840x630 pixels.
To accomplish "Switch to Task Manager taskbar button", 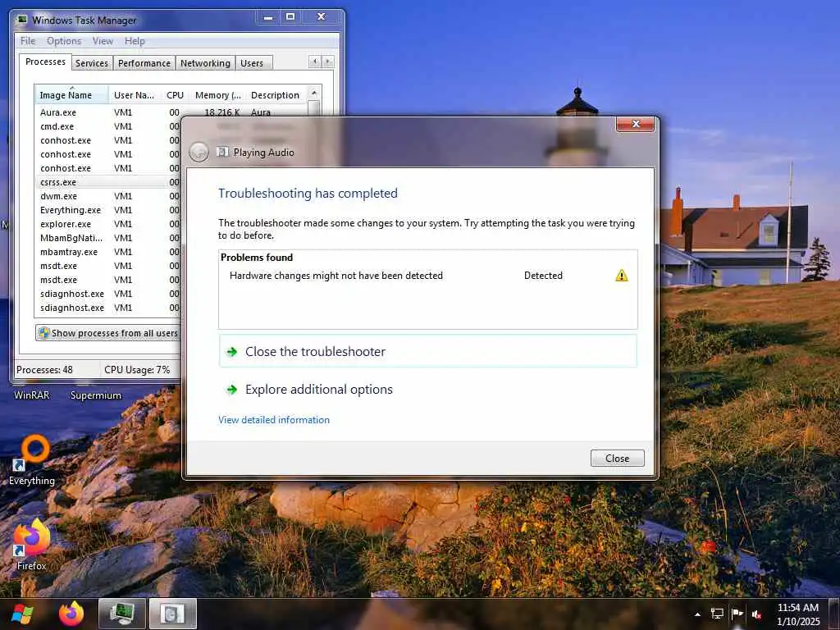I will pyautogui.click(x=122, y=614).
